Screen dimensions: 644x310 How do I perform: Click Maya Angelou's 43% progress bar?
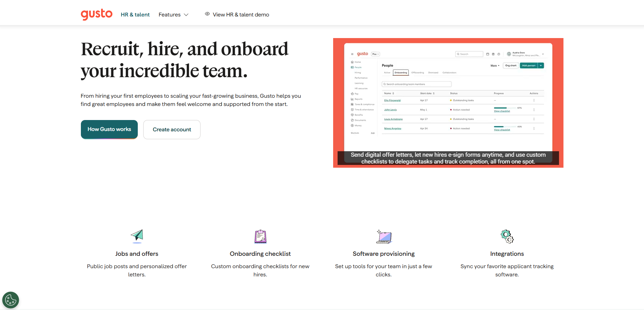tap(505, 127)
